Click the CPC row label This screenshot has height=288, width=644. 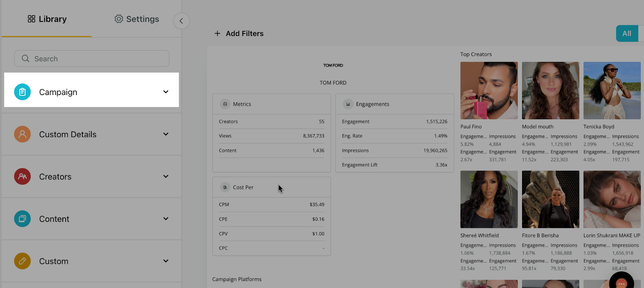[223, 248]
